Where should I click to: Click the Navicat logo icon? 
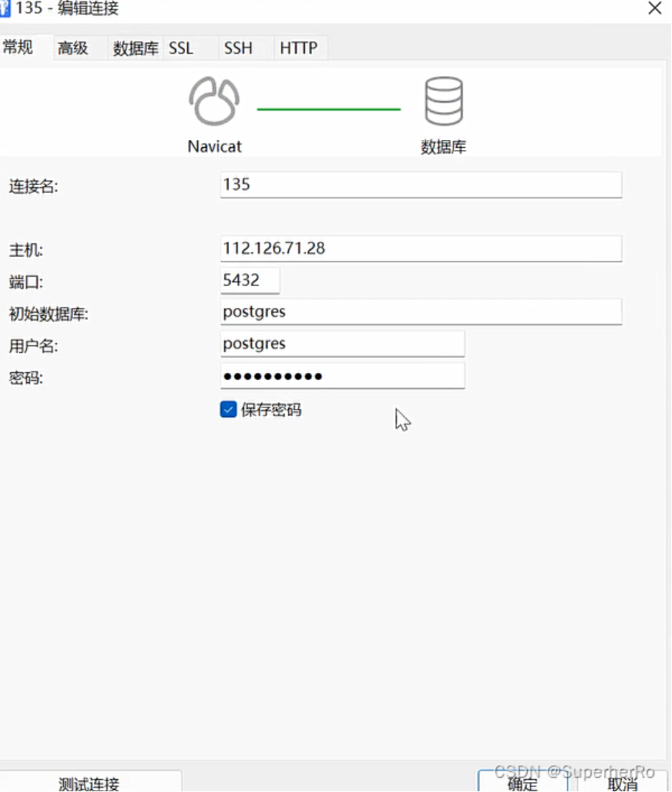[x=214, y=101]
